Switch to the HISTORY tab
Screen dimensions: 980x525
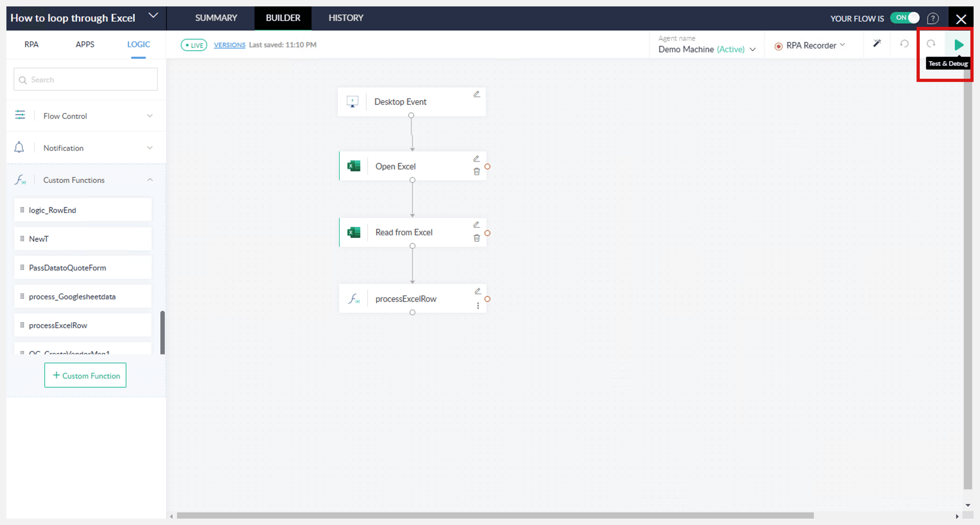click(x=345, y=18)
